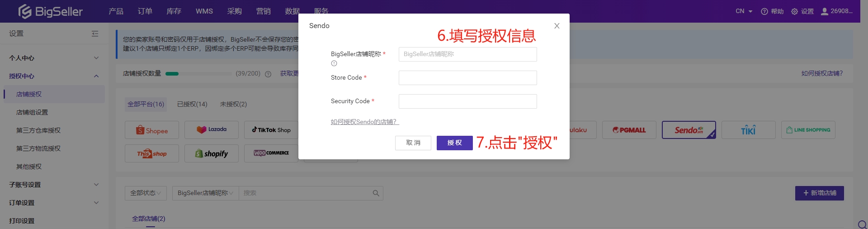Open 店铺授权 in sidebar
868x229 pixels.
(x=54, y=94)
